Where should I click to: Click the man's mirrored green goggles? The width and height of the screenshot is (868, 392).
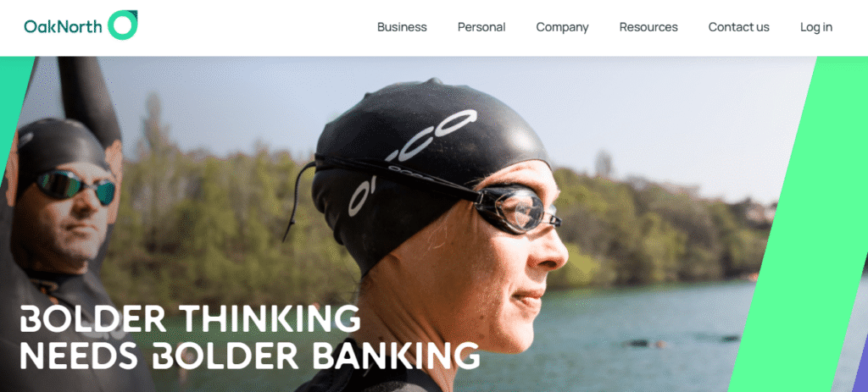coord(75,186)
